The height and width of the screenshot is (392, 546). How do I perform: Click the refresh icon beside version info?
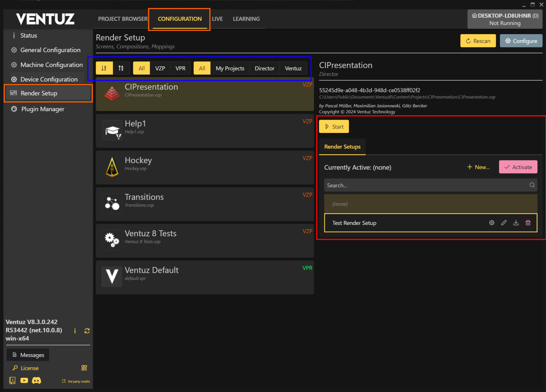[87, 331]
